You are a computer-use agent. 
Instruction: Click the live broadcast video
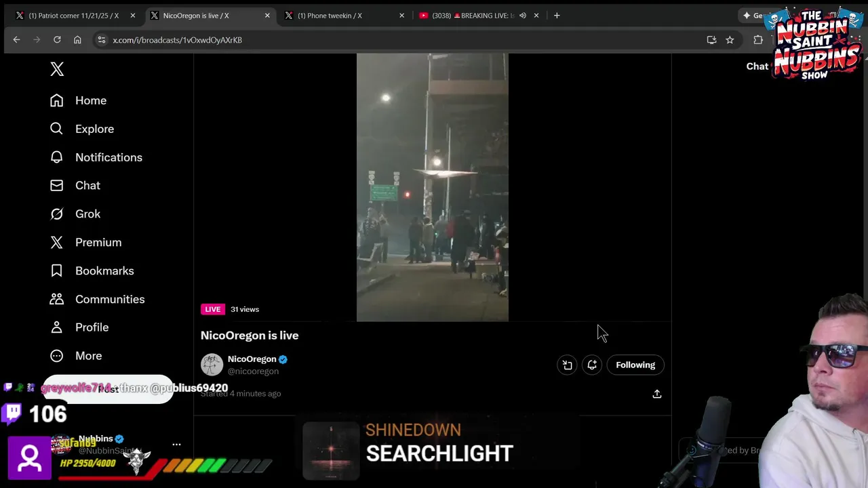(x=433, y=188)
